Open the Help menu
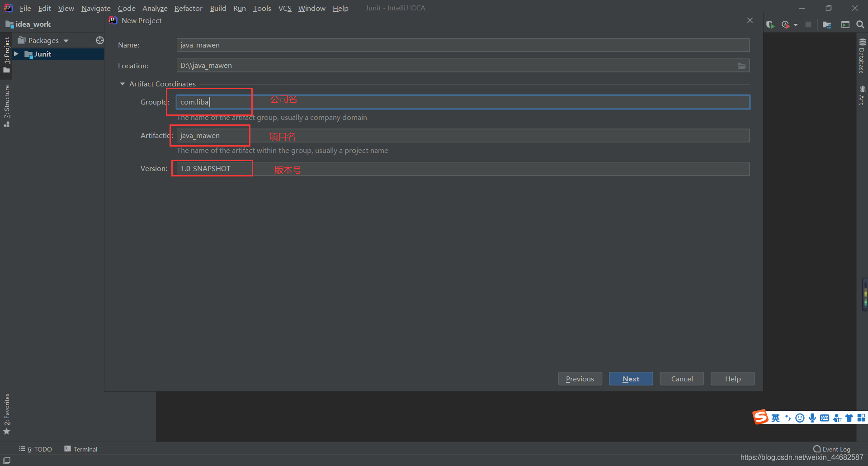The height and width of the screenshot is (466, 868). (x=340, y=8)
